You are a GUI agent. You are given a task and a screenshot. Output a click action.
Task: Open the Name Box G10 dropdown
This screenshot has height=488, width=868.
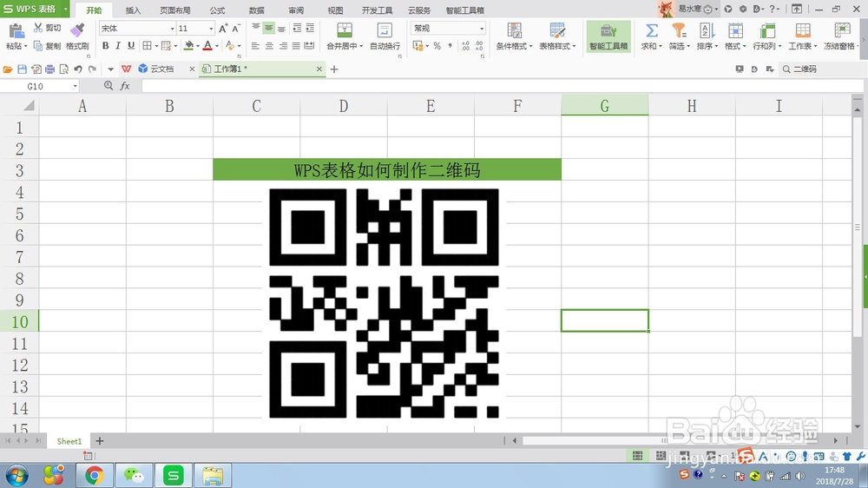pos(76,87)
